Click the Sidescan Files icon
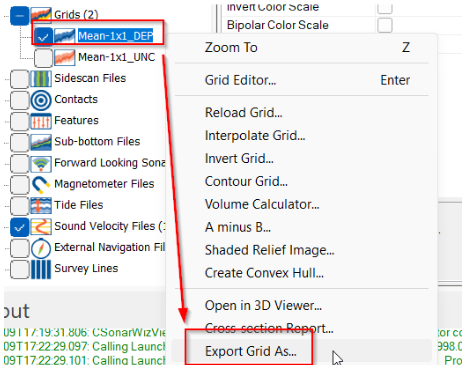Viewport: 465px width, 369px height. (41, 79)
